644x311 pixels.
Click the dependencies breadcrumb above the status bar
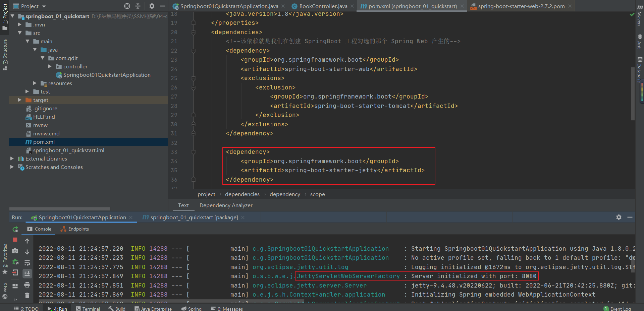pos(242,194)
